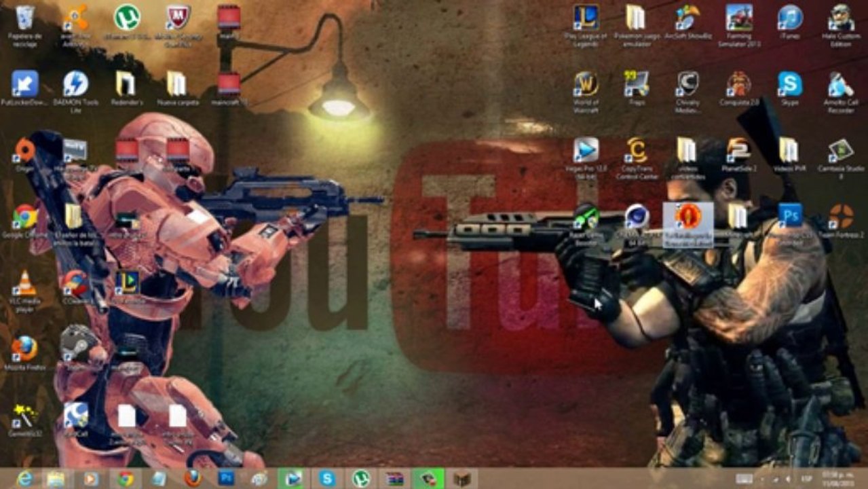Launch the Halo Custom Edition shortcut

(x=841, y=24)
